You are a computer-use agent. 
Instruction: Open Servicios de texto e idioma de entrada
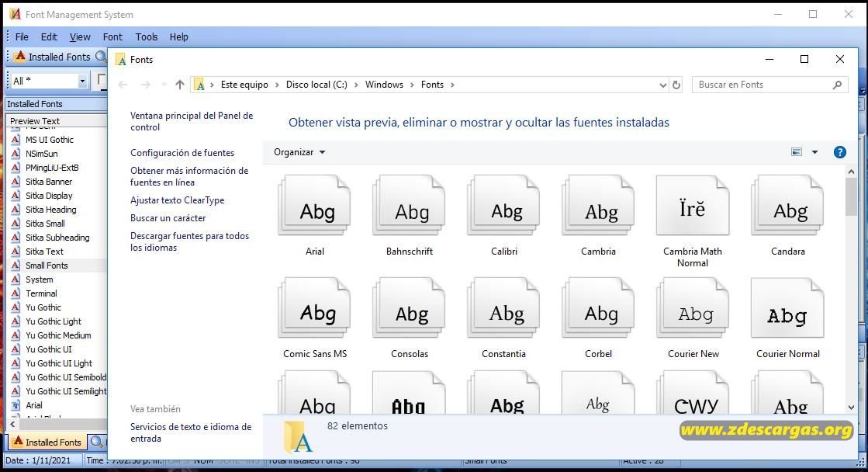[190, 432]
